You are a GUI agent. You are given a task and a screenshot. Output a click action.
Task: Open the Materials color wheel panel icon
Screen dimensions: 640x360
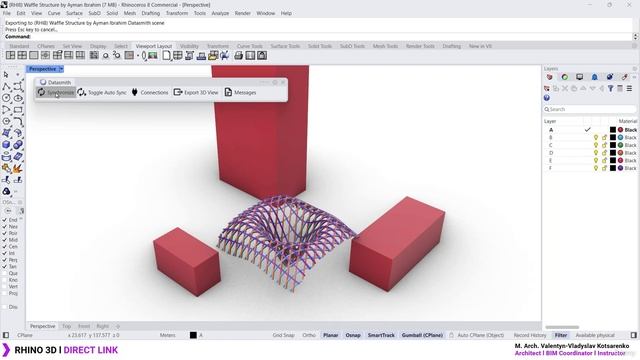click(564, 77)
